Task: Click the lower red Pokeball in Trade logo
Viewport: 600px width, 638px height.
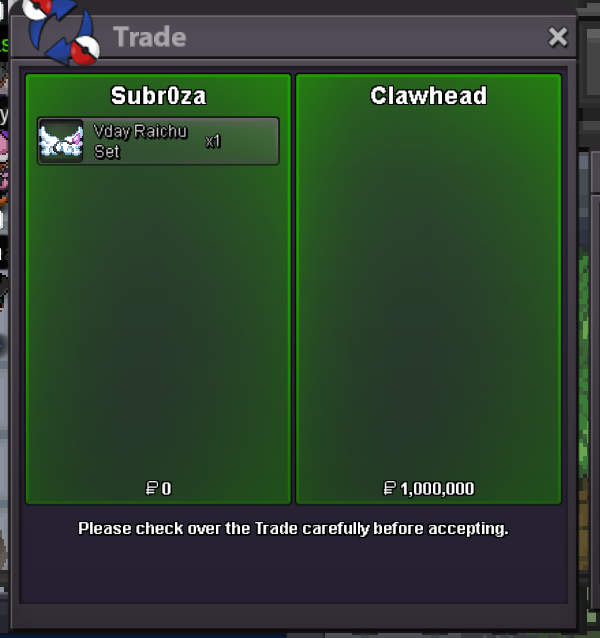Action: coord(85,50)
